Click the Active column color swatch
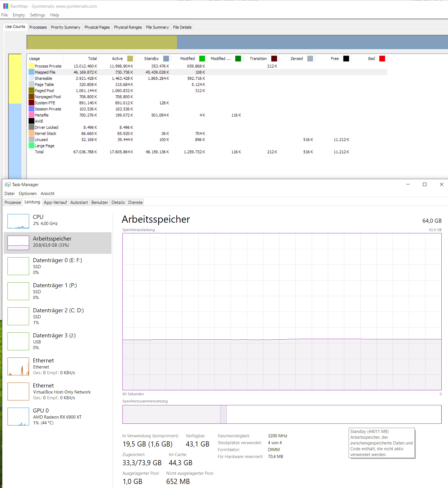Viewport: 448px width, 488px height. (130, 58)
